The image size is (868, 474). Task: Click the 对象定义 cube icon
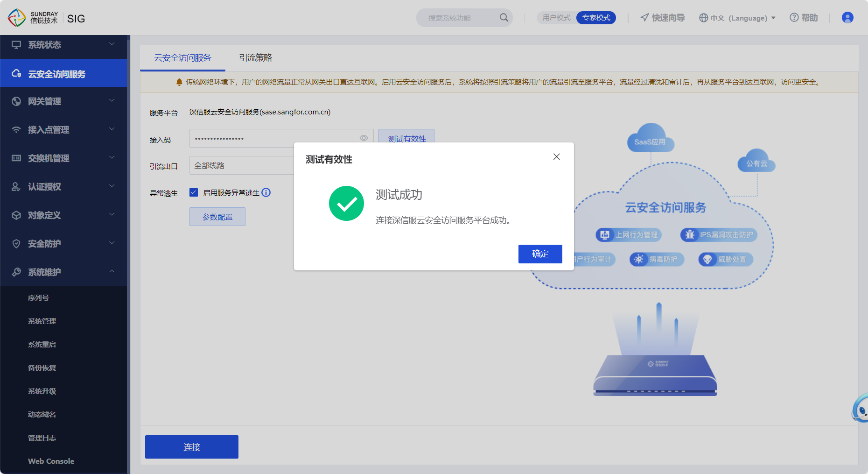[x=16, y=215]
